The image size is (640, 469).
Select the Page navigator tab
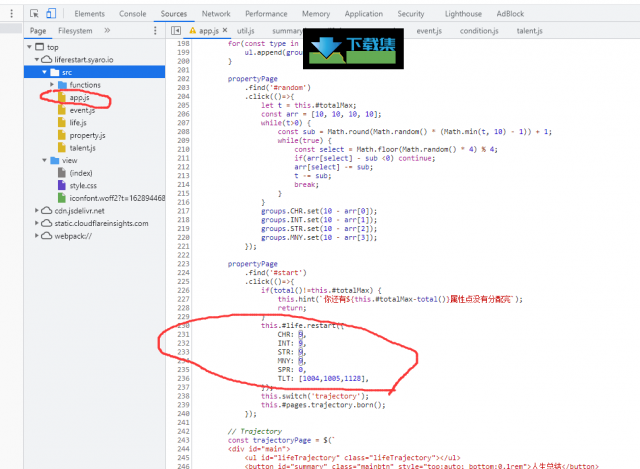pos(38,31)
